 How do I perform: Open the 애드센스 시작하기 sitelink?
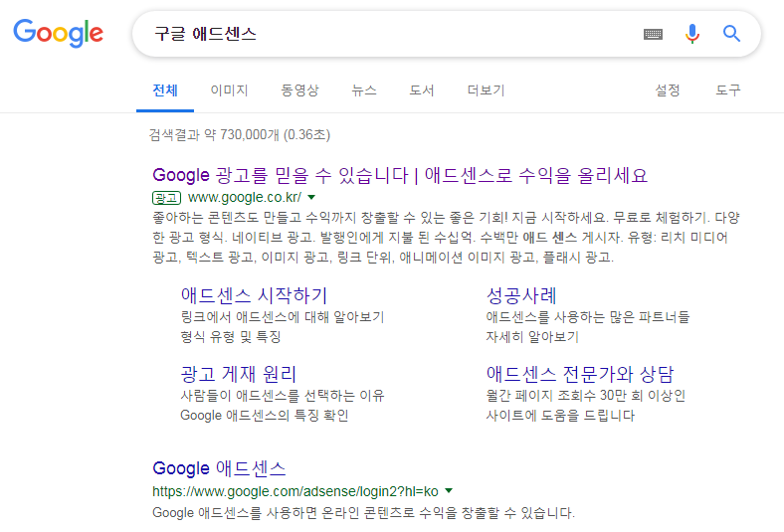point(254,295)
